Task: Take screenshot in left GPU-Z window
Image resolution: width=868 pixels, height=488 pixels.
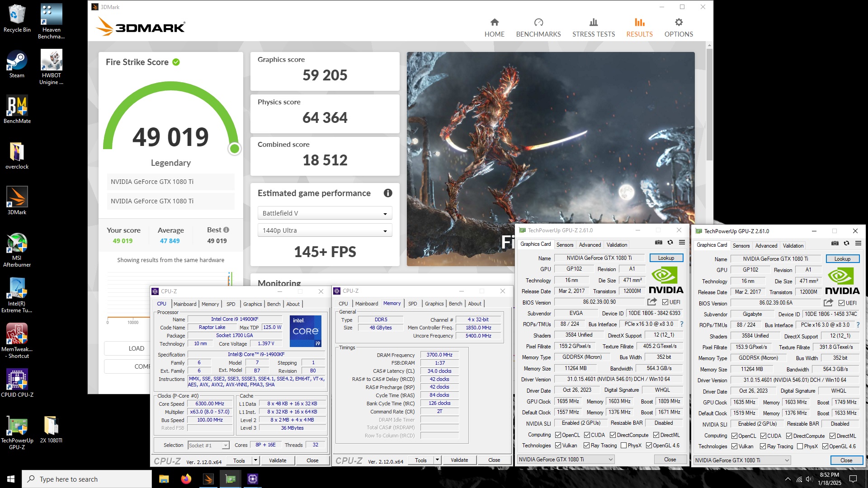Action: (658, 243)
